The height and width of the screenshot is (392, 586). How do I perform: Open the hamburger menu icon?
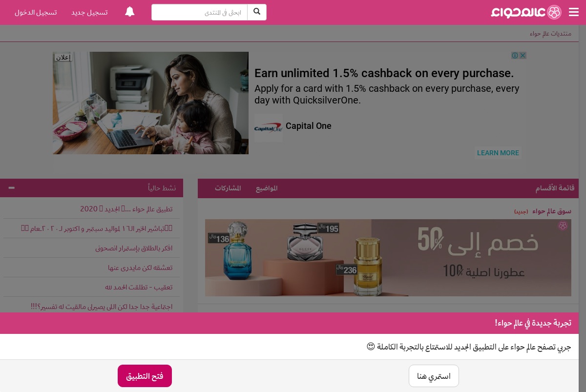[573, 12]
